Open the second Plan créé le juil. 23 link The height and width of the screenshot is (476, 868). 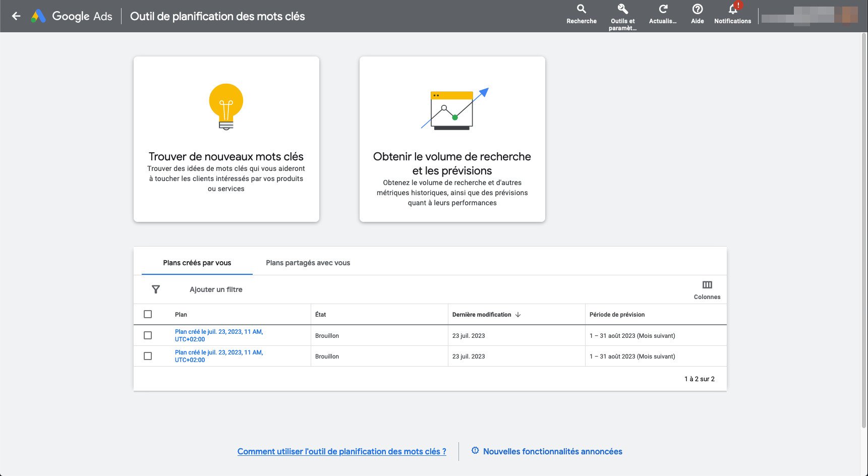(219, 356)
